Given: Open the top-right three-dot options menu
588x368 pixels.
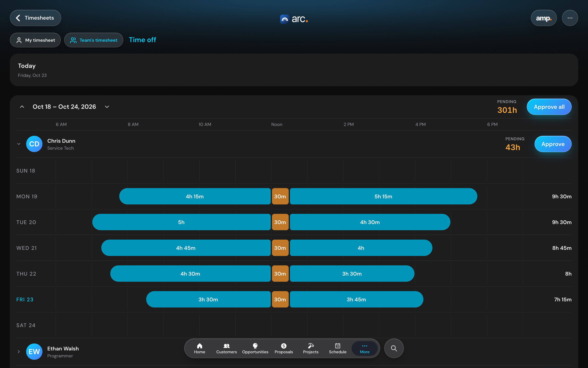Looking at the screenshot, I should tap(570, 18).
